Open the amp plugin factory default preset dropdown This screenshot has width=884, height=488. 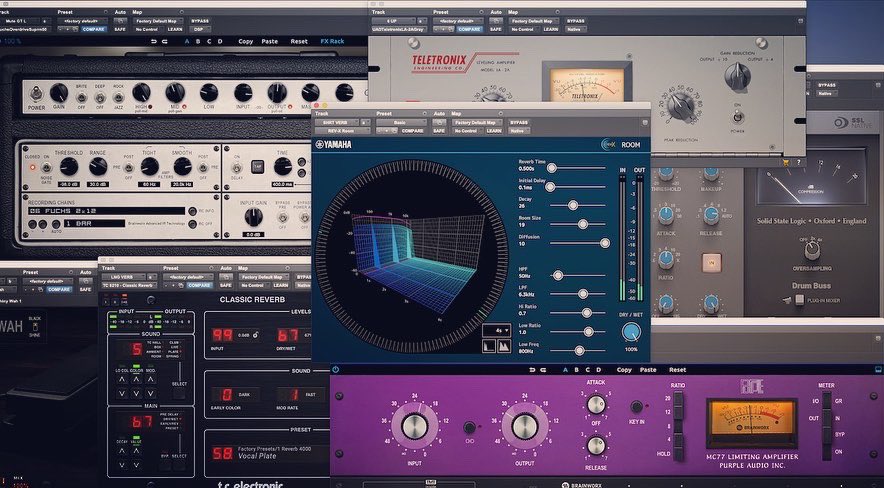[82, 21]
